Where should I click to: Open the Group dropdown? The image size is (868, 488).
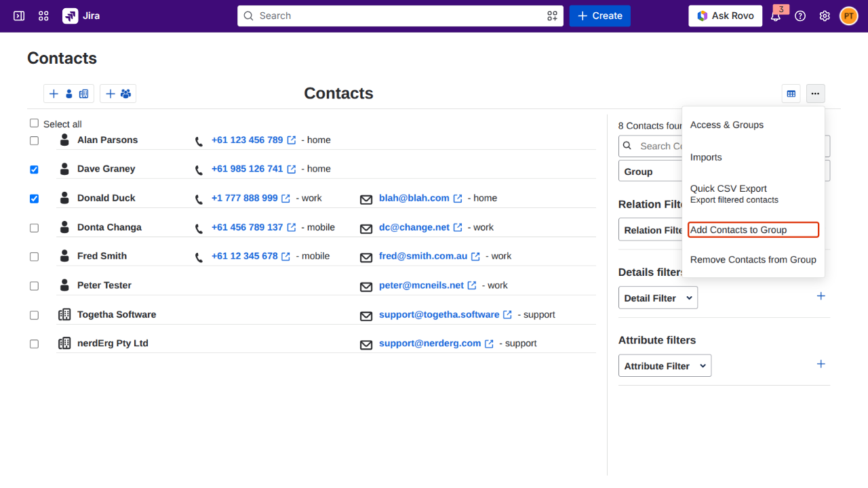[x=651, y=171]
